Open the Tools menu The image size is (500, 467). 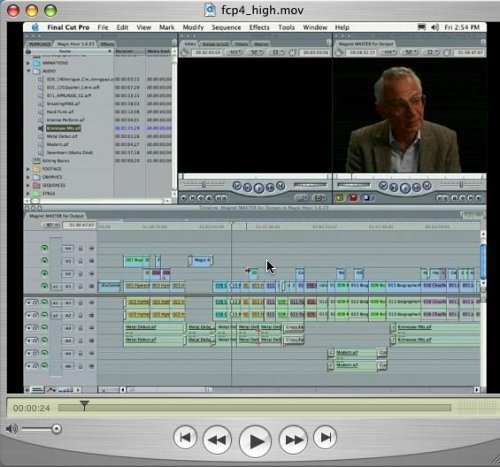coord(286,27)
